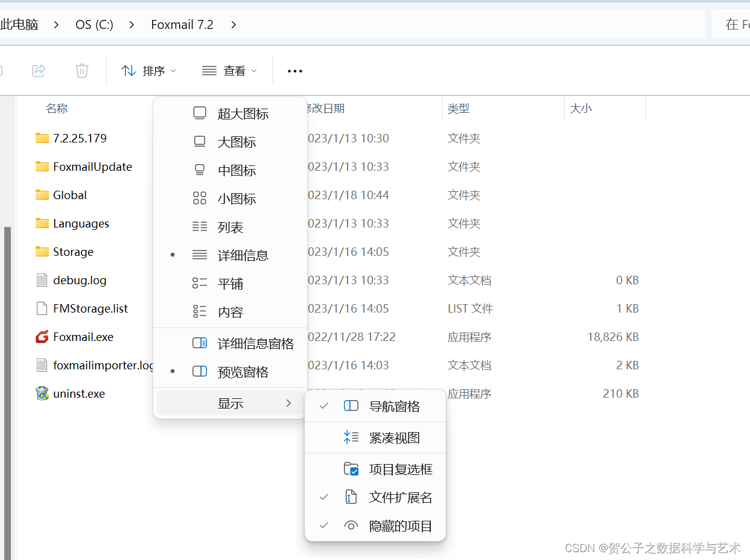The height and width of the screenshot is (560, 750).
Task: Click the uninst.exe recycle bin icon
Action: tap(42, 393)
